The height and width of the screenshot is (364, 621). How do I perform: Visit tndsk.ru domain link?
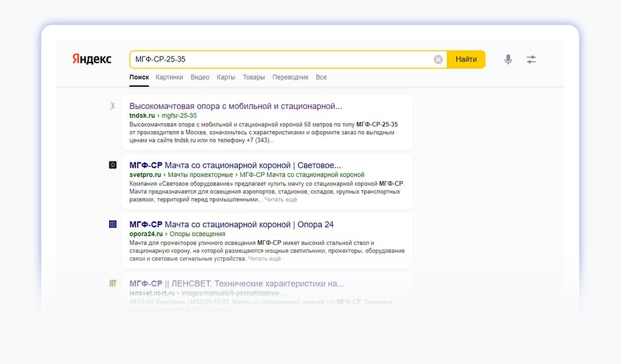click(142, 116)
